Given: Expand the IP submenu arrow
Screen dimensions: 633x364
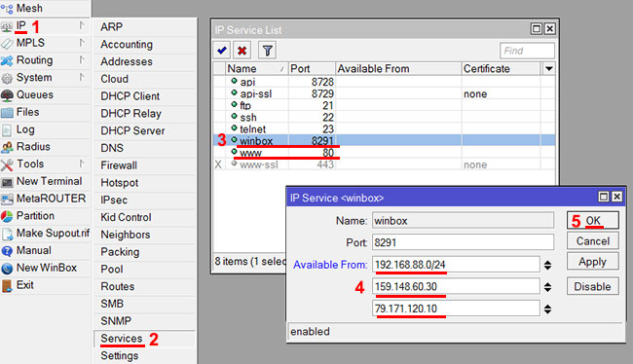Looking at the screenshot, I should click(82, 26).
